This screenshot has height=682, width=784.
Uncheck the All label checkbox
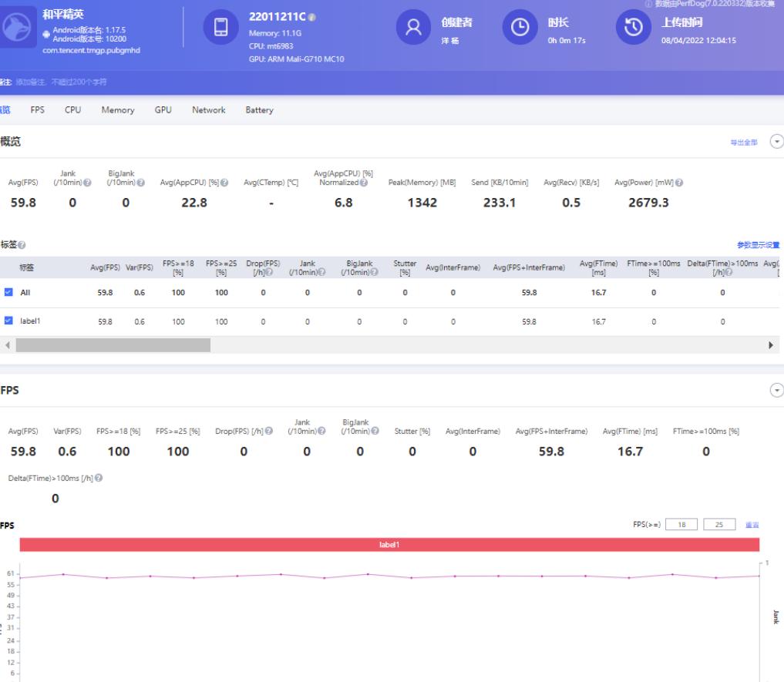click(9, 292)
